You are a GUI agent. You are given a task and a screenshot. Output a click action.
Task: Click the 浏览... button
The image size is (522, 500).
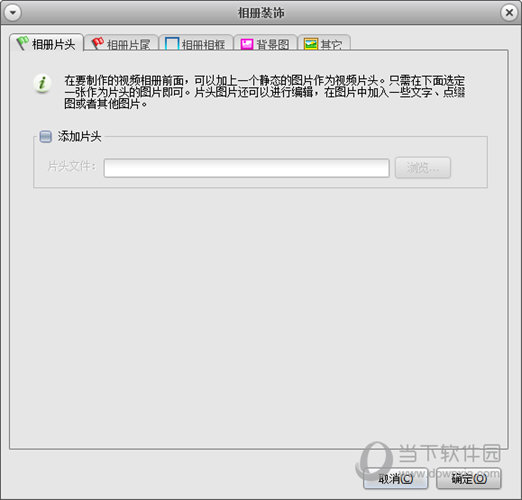click(x=423, y=168)
